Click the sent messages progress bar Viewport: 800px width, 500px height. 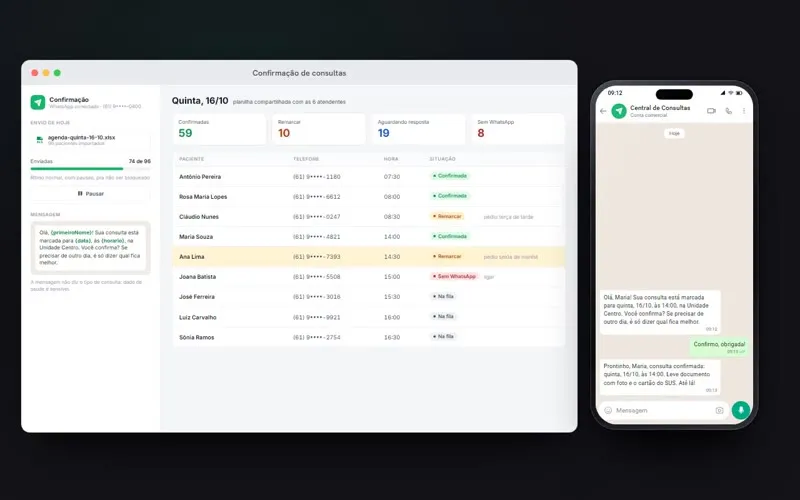pos(90,168)
